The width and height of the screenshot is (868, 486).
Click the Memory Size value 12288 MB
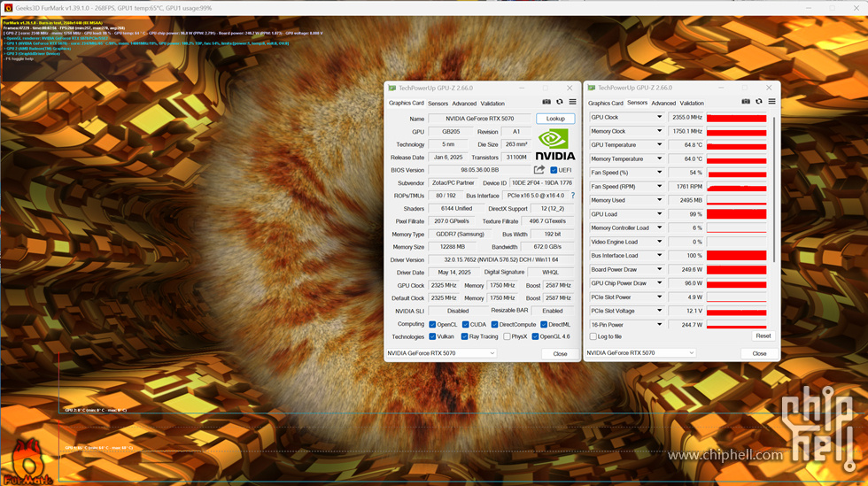453,247
